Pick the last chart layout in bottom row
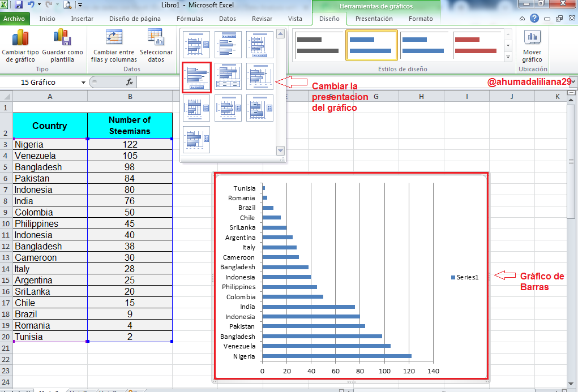Image resolution: width=578 pixels, height=392 pixels. click(196, 140)
